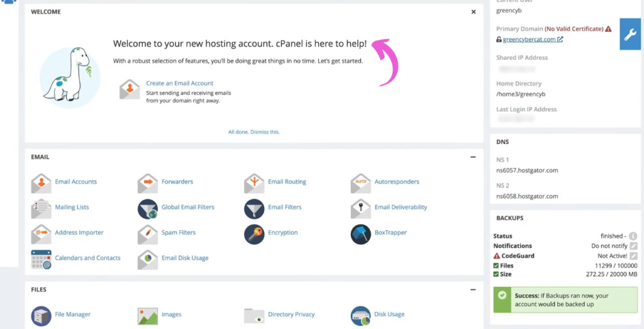
Task: Click All done. Dismiss this. link
Action: click(x=254, y=132)
